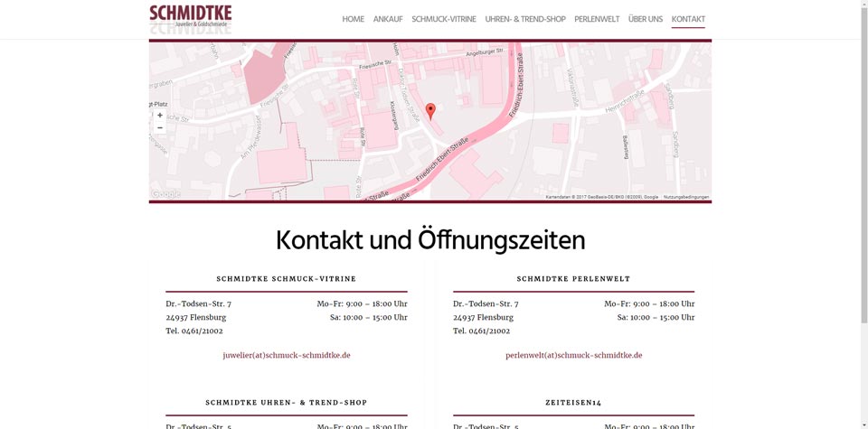Screen dimensions: 868x429
Task: Select UHREN- & TREND-SHOP in navigation
Action: [525, 19]
